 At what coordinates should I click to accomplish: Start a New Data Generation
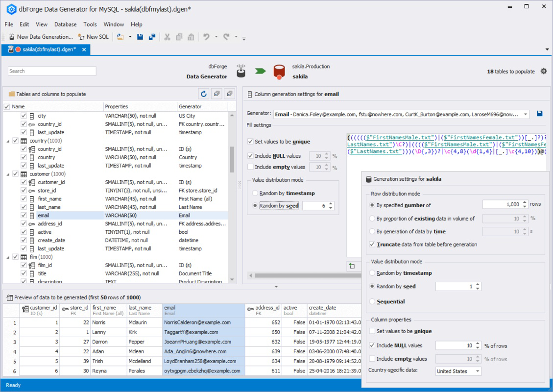click(x=41, y=36)
